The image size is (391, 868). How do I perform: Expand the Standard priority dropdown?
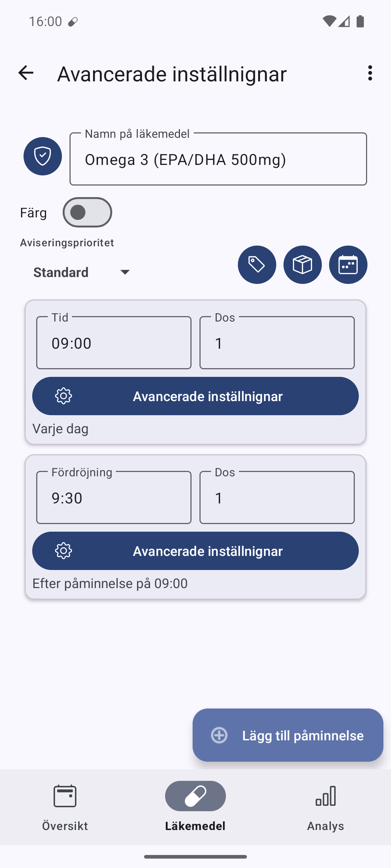tap(82, 272)
